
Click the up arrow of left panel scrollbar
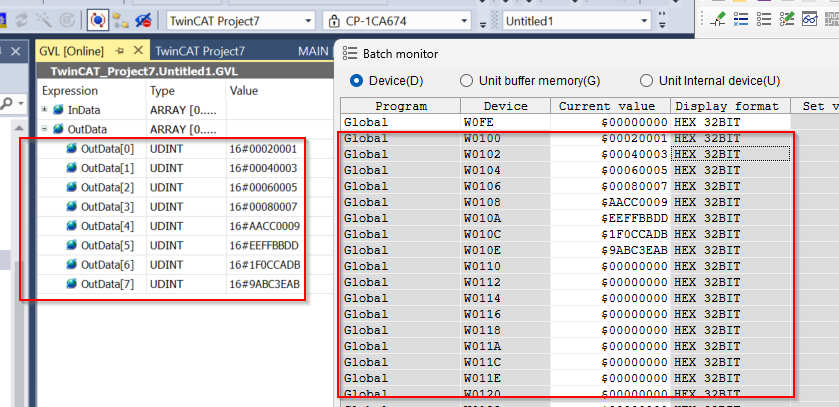coord(18,128)
